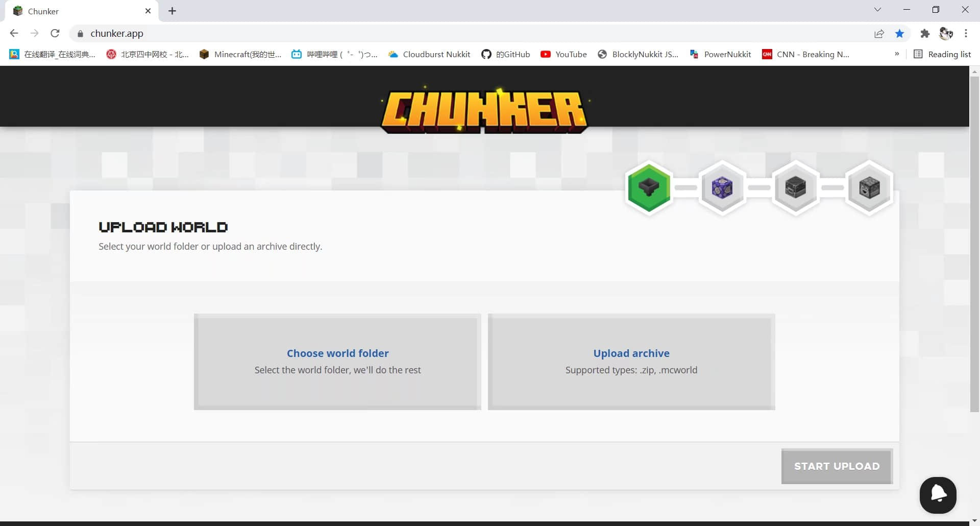Click the lock site info icon

pyautogui.click(x=80, y=34)
